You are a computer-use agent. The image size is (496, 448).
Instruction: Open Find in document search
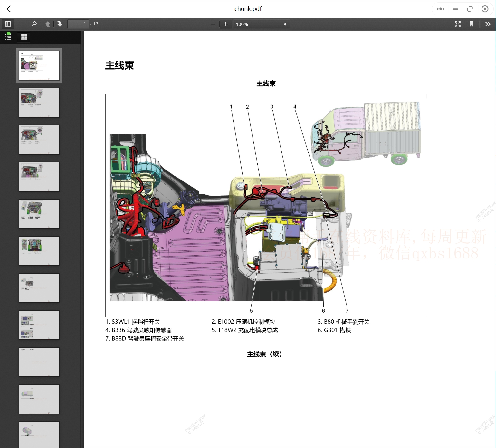pos(34,24)
